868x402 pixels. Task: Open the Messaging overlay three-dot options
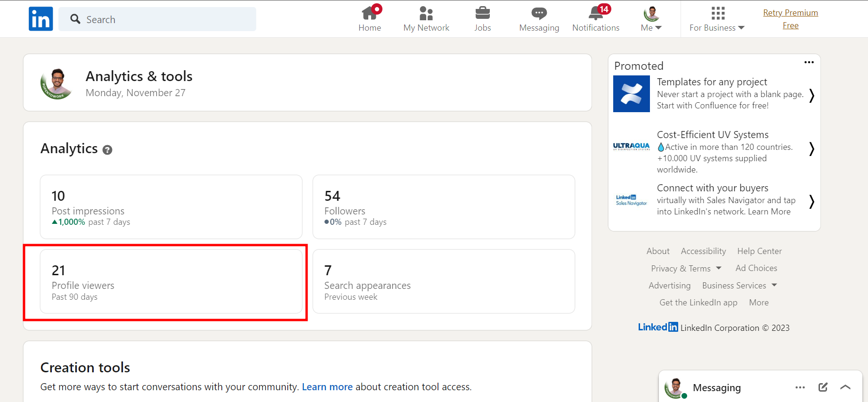tap(800, 387)
